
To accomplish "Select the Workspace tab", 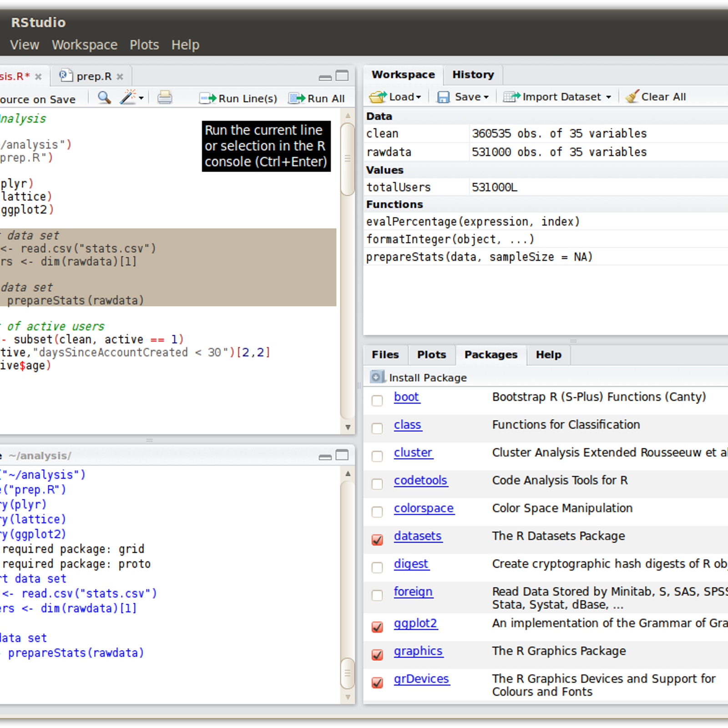I will [x=403, y=75].
